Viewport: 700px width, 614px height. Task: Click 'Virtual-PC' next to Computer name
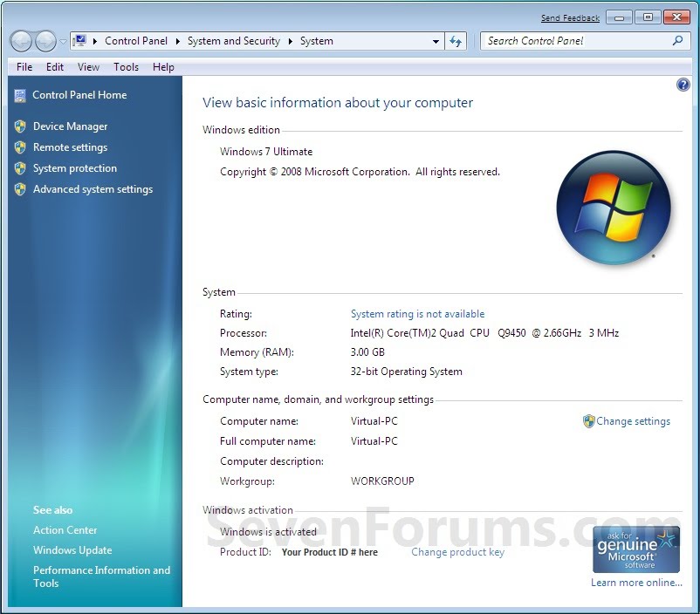click(x=374, y=421)
